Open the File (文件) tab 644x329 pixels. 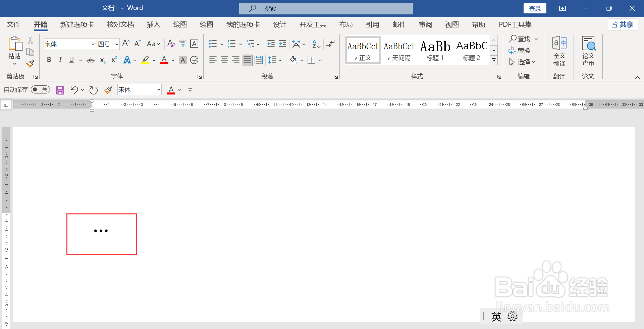(13, 24)
